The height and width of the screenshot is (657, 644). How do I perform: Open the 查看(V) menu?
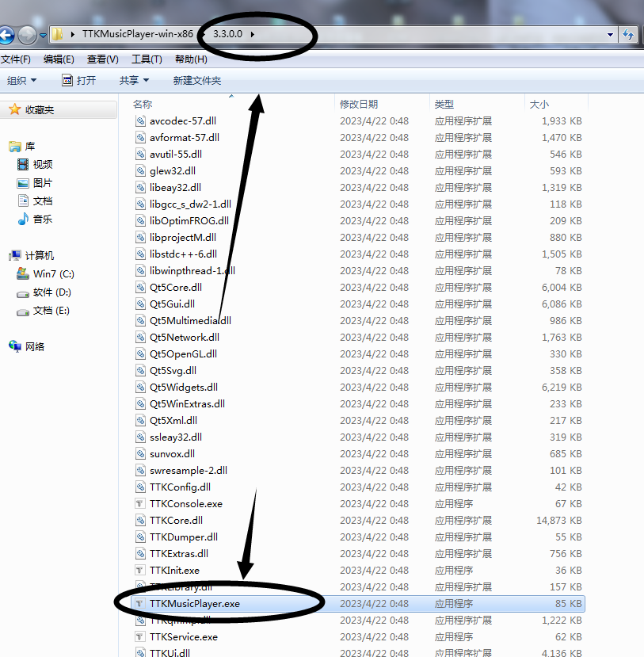tap(103, 59)
